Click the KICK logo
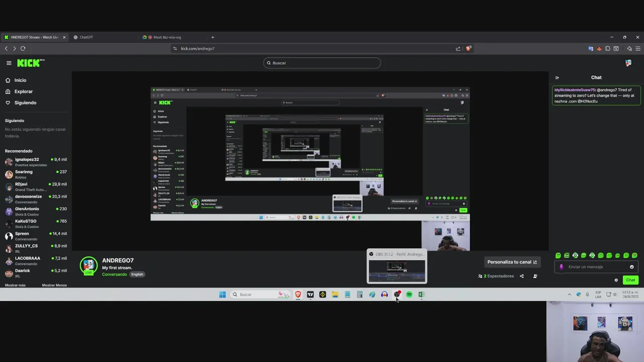 coord(31,63)
